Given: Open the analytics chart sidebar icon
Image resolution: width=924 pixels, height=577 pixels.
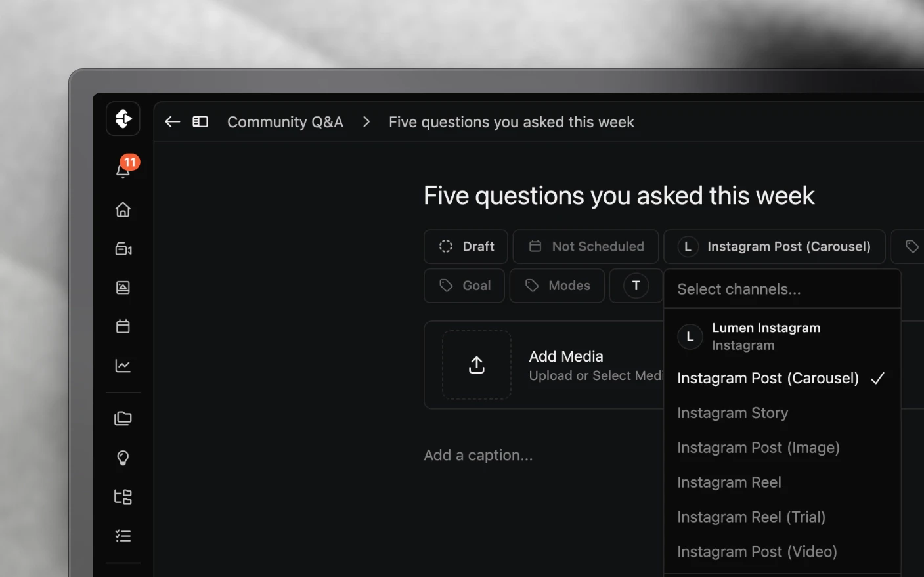Looking at the screenshot, I should point(123,366).
